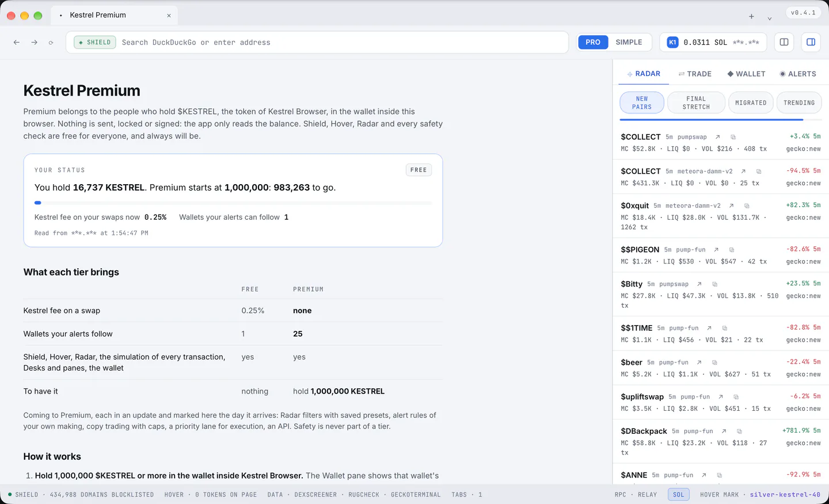Toggle the right sidebar panel icon
Screen dimensions: 829x504
point(811,42)
